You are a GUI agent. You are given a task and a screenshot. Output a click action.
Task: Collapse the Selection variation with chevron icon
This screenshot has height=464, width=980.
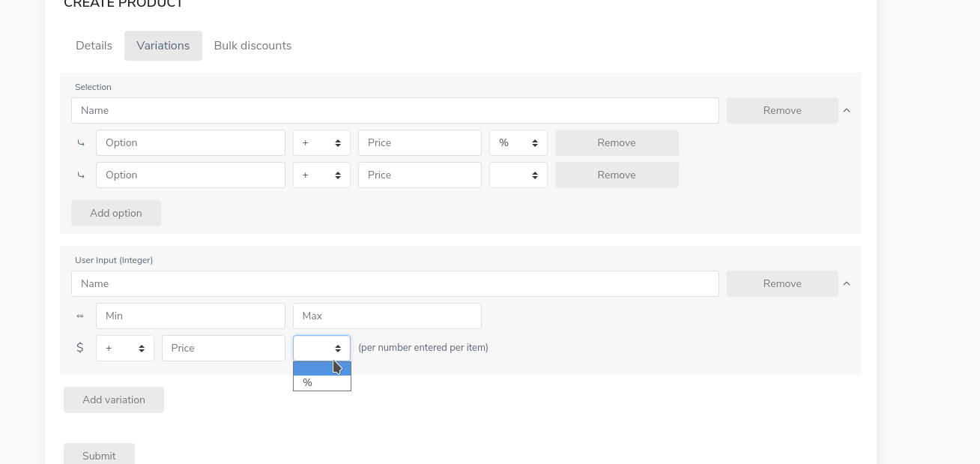tap(847, 110)
